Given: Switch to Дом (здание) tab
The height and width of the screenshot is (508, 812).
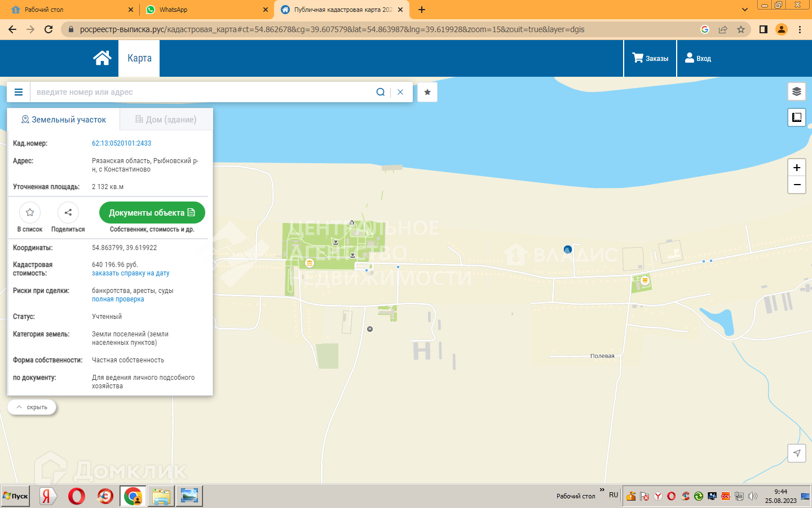Looking at the screenshot, I should (166, 120).
